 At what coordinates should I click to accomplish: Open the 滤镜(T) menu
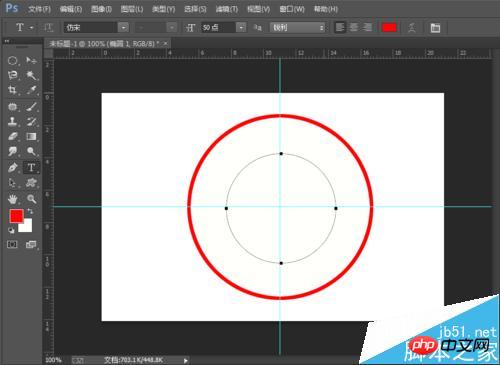(x=226, y=9)
